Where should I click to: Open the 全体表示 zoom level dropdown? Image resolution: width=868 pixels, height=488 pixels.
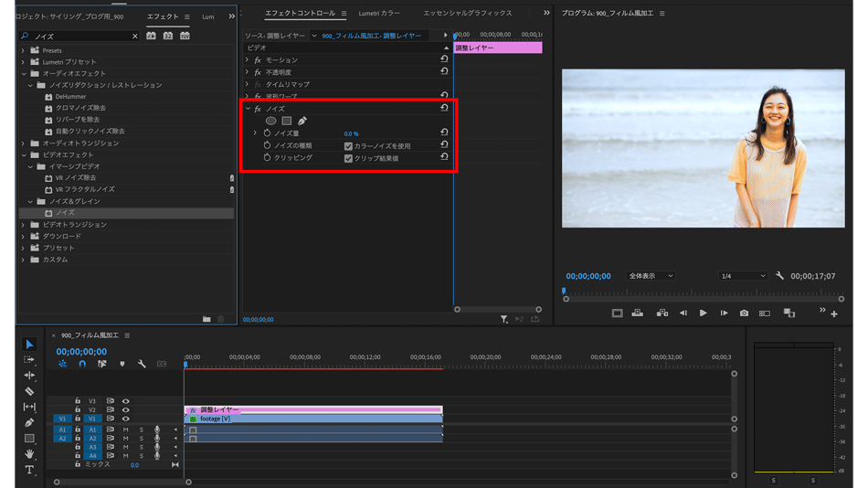pos(651,276)
